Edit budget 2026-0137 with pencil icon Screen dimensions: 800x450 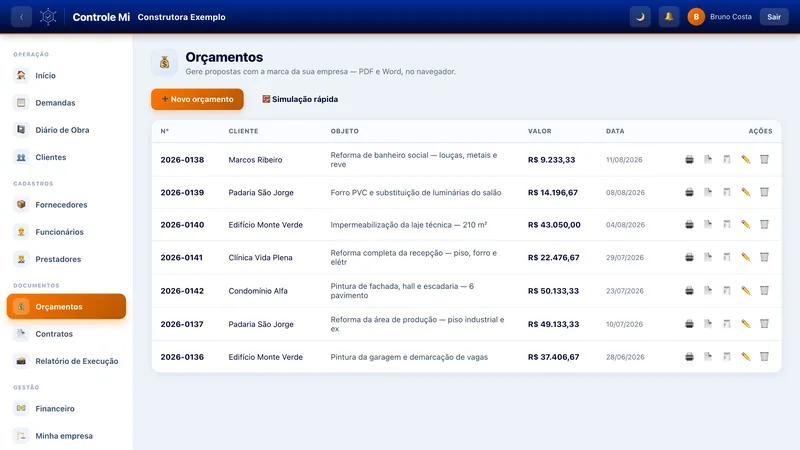point(745,324)
